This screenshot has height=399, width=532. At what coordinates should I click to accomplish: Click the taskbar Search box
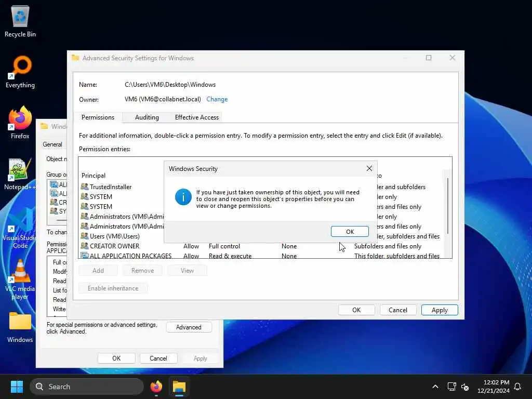[x=87, y=387]
